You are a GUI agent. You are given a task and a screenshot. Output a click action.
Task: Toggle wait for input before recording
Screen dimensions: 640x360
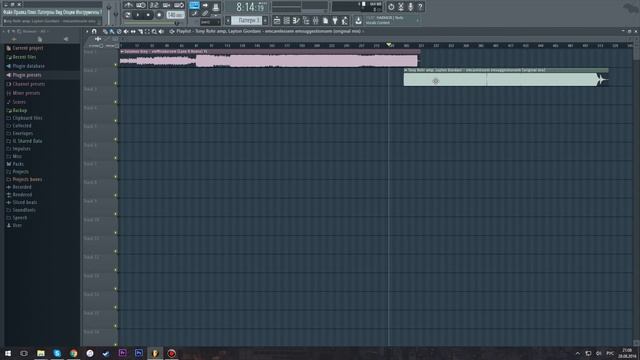point(141,5)
